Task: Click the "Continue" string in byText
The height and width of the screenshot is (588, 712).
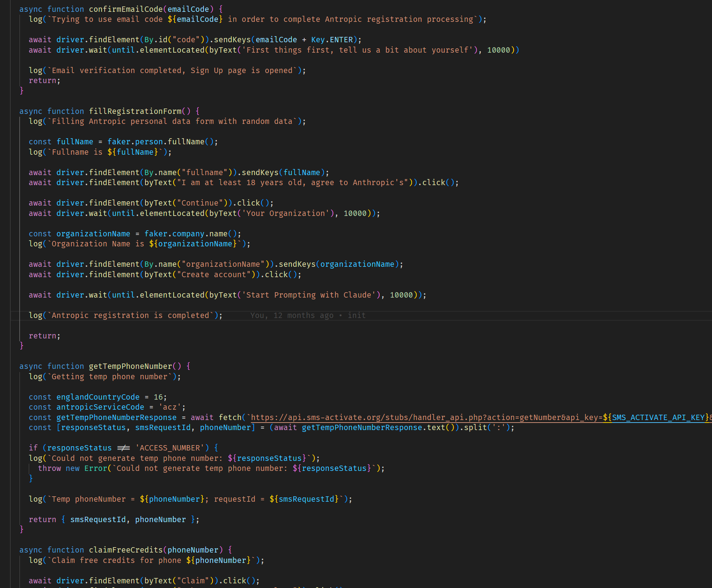Action: [x=200, y=203]
